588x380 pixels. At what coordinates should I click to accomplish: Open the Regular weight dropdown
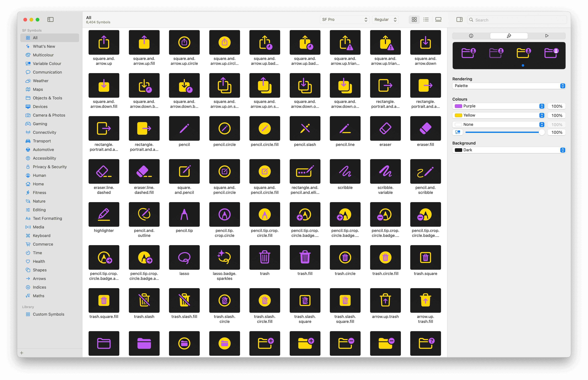(x=385, y=20)
